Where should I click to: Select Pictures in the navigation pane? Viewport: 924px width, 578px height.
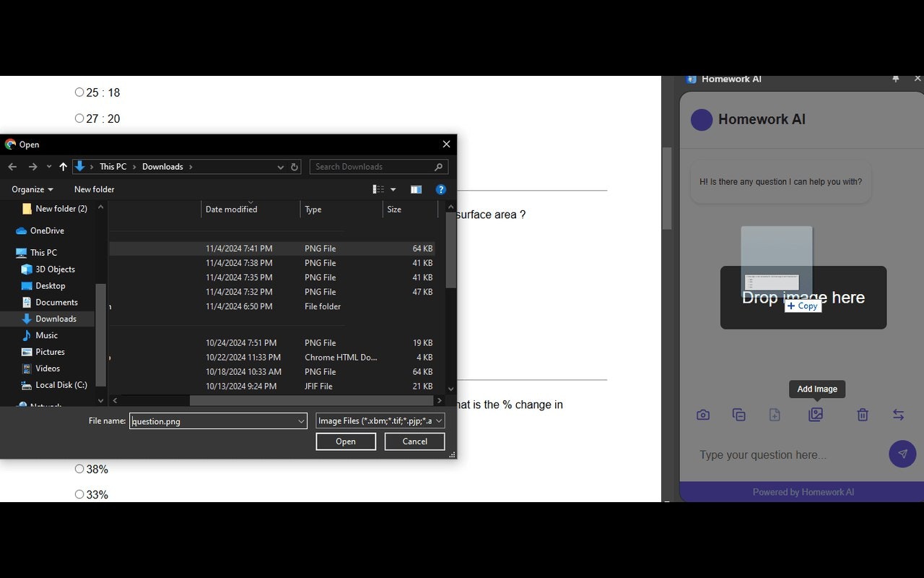pos(50,352)
